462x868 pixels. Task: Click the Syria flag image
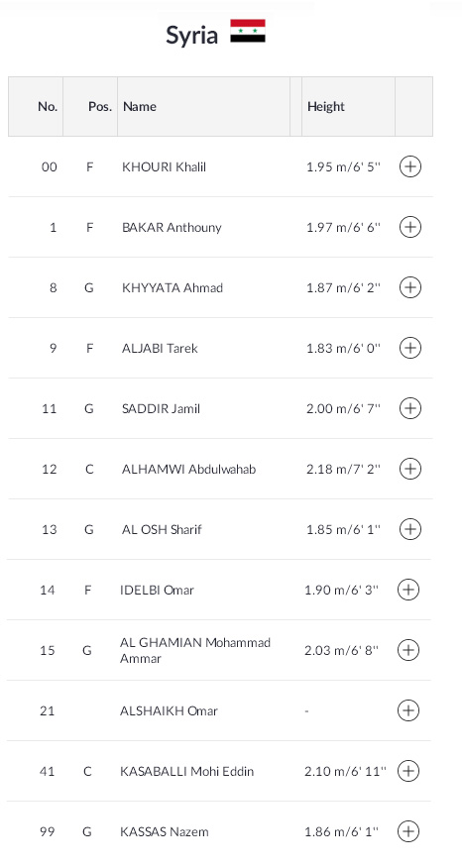[248, 31]
